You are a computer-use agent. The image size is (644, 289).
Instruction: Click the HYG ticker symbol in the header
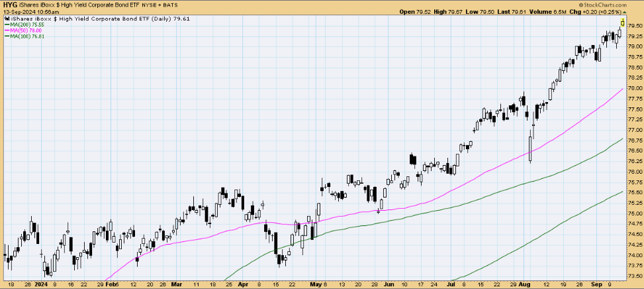[11, 5]
